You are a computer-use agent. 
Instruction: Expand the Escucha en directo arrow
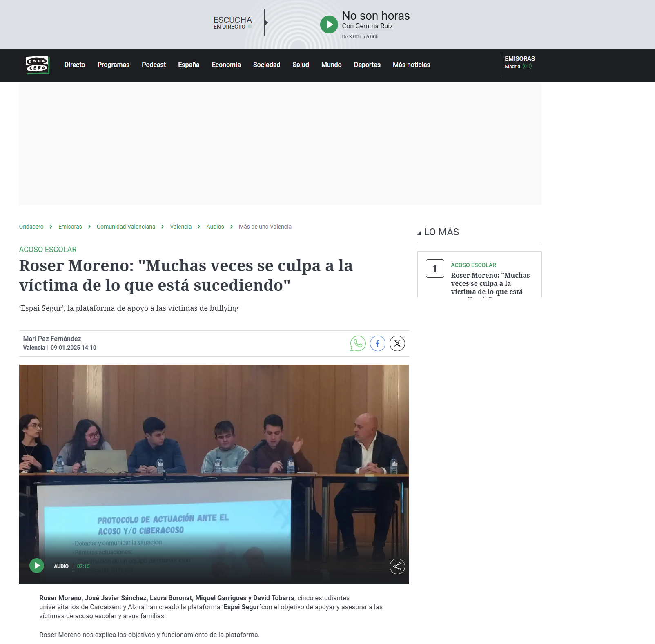coord(266,22)
